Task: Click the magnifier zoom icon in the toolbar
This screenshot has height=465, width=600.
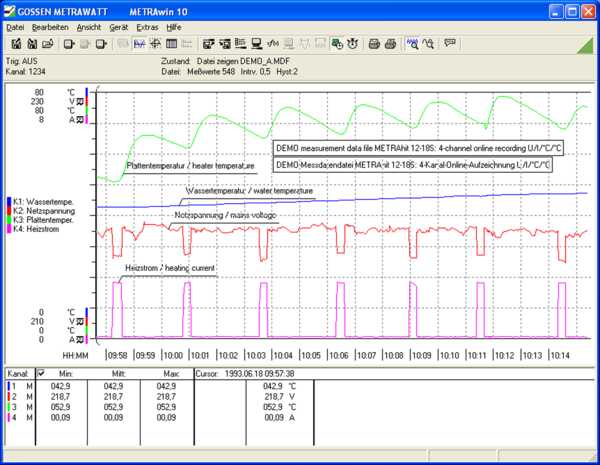Action: 412,44
